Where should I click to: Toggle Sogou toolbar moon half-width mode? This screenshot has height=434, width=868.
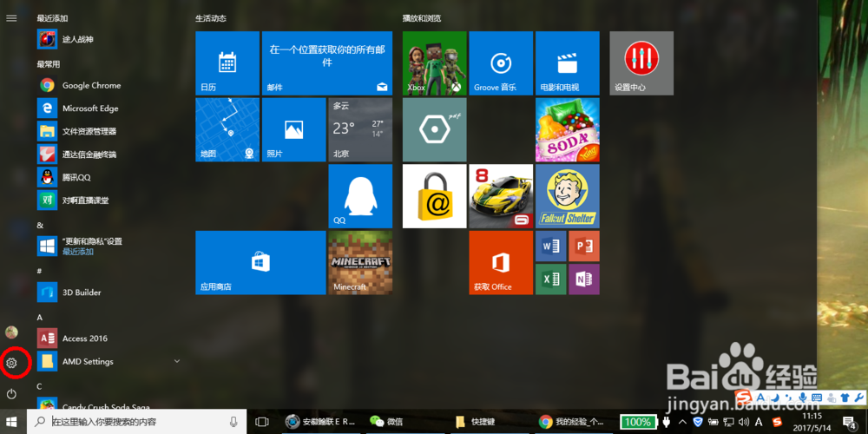tap(776, 398)
